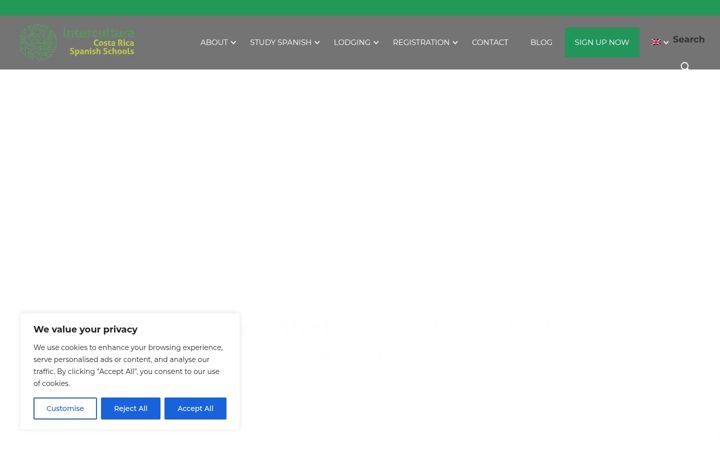
Task: Click the UK flag language icon
Action: tap(656, 42)
